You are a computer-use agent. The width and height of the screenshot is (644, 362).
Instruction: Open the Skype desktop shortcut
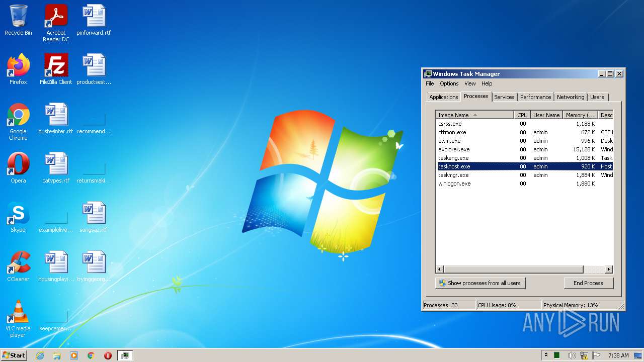coord(18,217)
